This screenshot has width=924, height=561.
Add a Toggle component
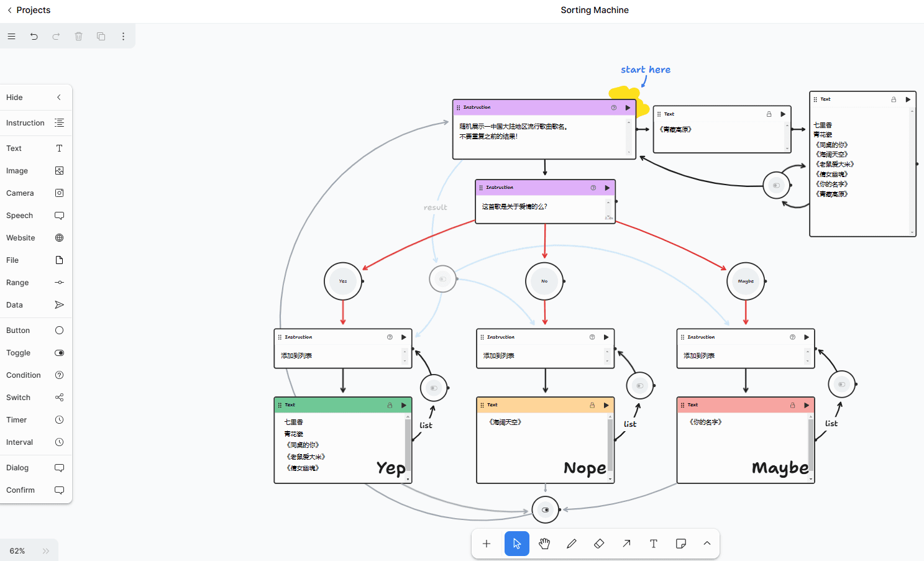coord(35,353)
